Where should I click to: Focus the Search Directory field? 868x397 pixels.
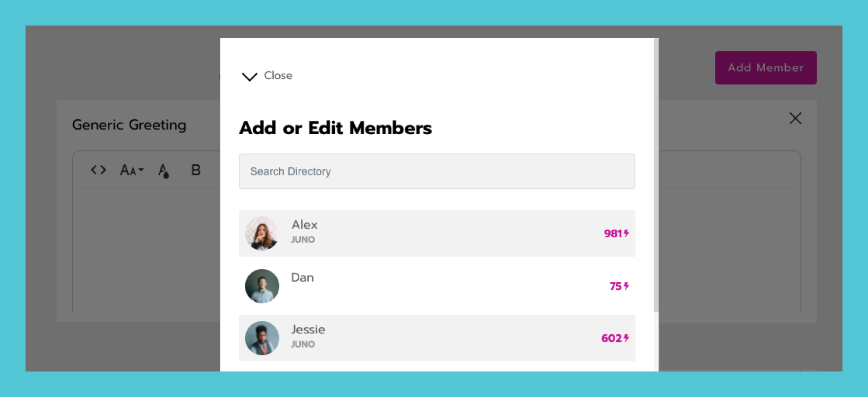point(437,171)
